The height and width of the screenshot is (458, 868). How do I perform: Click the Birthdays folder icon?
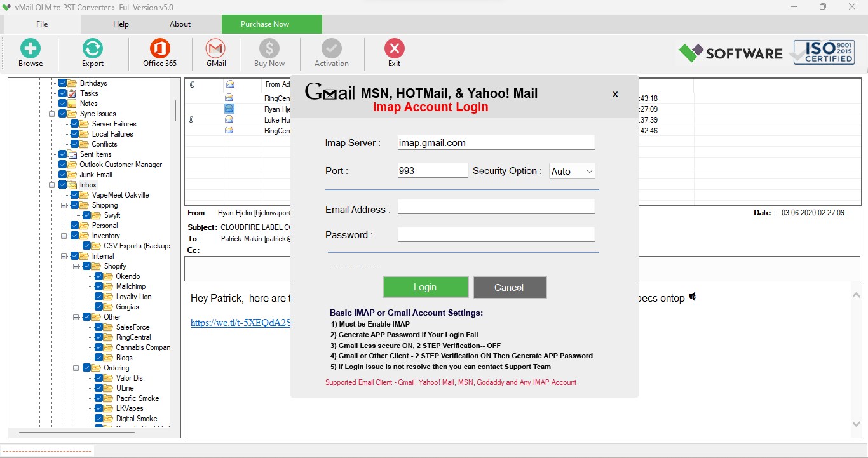click(72, 83)
